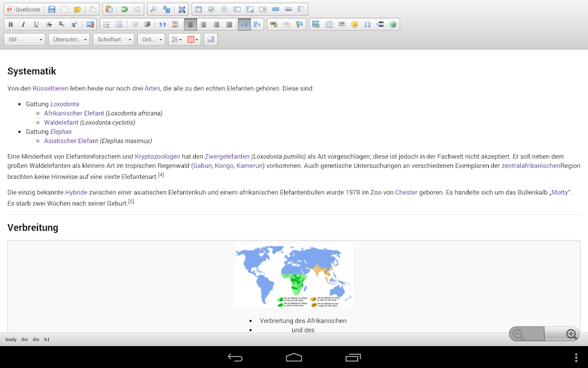Insert a special character with Omega icon
This screenshot has height=368, width=588.
coord(367,24)
